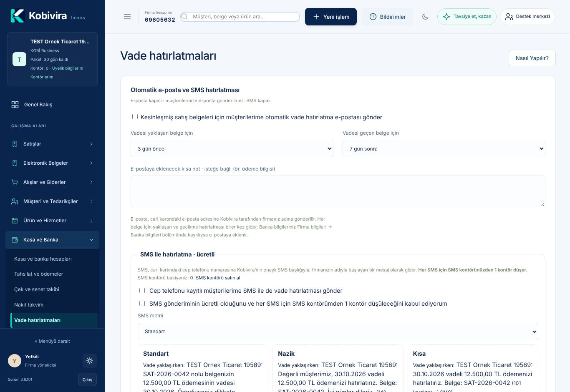The image size is (570, 392).
Task: Open the SMS metni 'Standart' dropdown
Action: (x=338, y=332)
